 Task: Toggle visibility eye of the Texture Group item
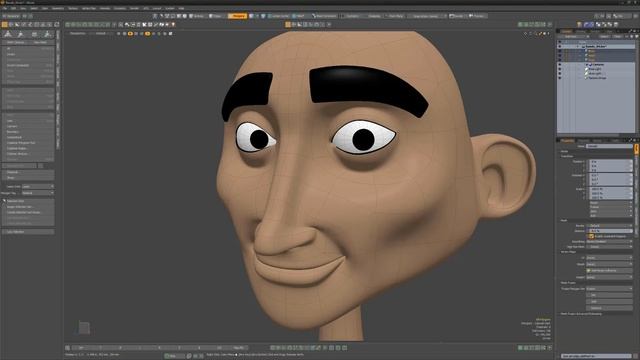pyautogui.click(x=560, y=78)
